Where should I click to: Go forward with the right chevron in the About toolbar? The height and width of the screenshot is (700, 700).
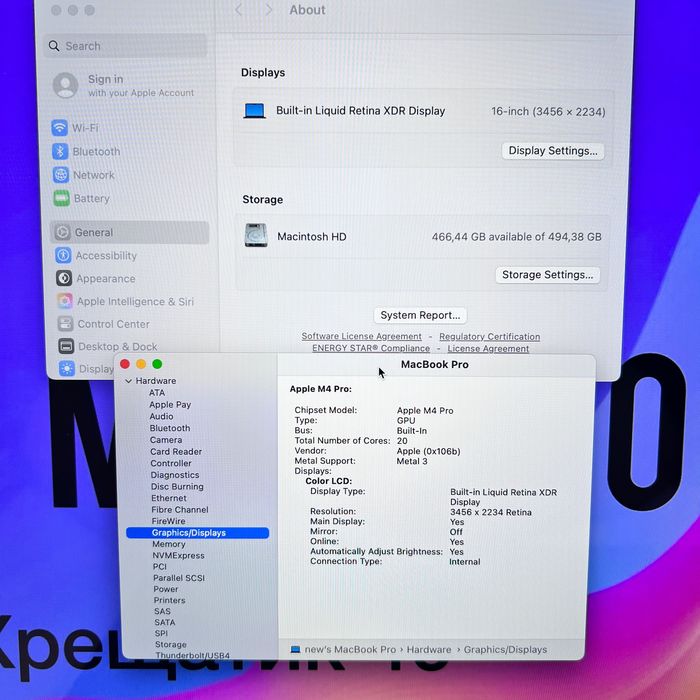268,10
